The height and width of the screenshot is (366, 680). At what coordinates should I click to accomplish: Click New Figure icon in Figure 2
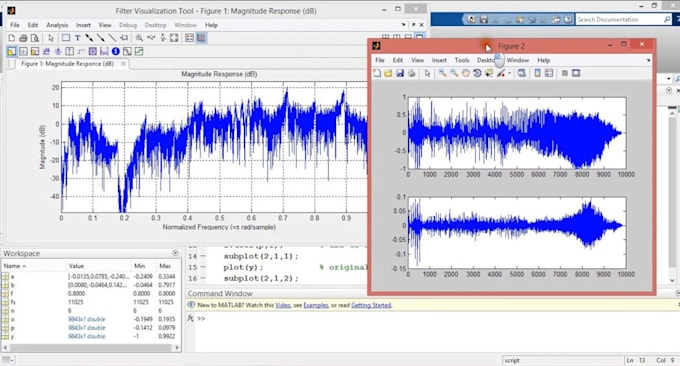[x=376, y=73]
